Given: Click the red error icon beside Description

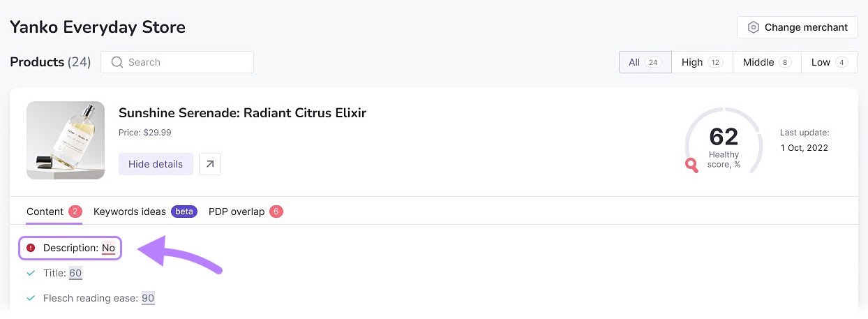Looking at the screenshot, I should [x=31, y=248].
